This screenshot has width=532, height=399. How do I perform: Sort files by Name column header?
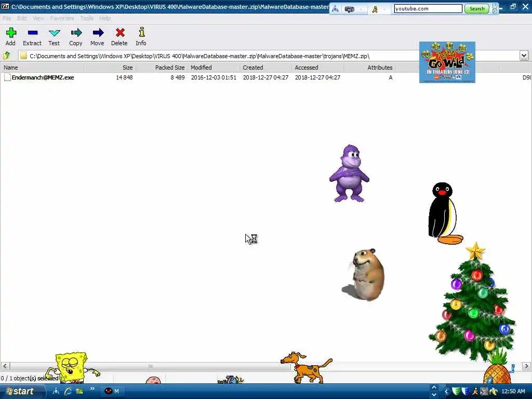point(43,68)
